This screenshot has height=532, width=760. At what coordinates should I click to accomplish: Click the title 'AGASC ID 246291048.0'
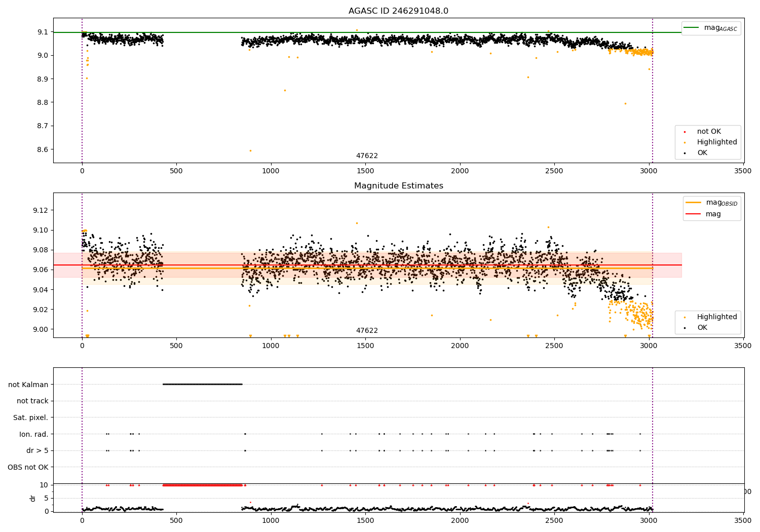click(x=398, y=11)
